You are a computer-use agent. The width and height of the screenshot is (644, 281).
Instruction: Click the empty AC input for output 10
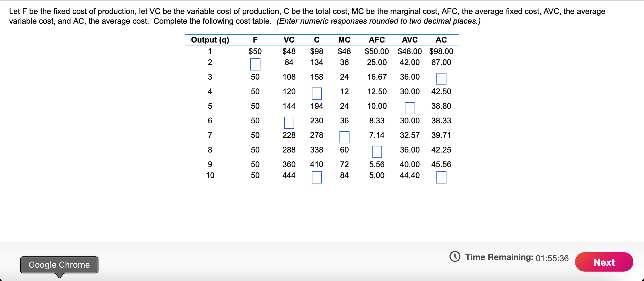(x=441, y=177)
